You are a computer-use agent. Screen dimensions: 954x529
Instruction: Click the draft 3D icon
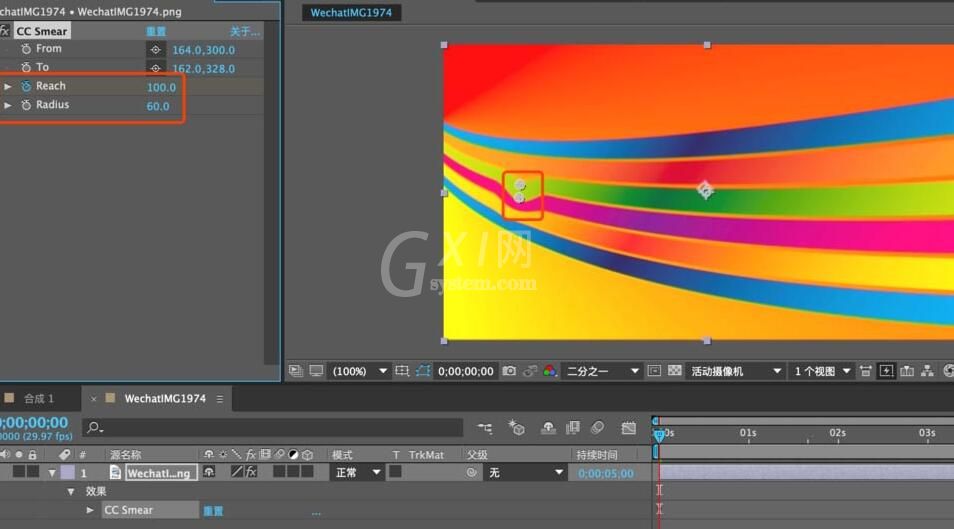(x=517, y=428)
